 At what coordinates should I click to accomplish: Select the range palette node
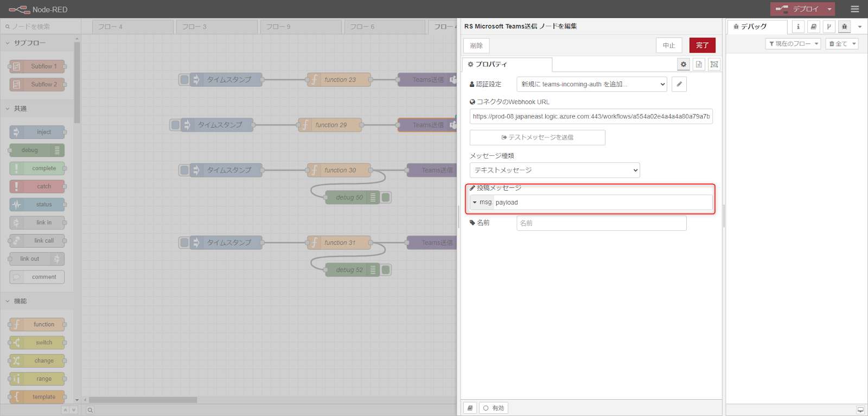tap(37, 379)
